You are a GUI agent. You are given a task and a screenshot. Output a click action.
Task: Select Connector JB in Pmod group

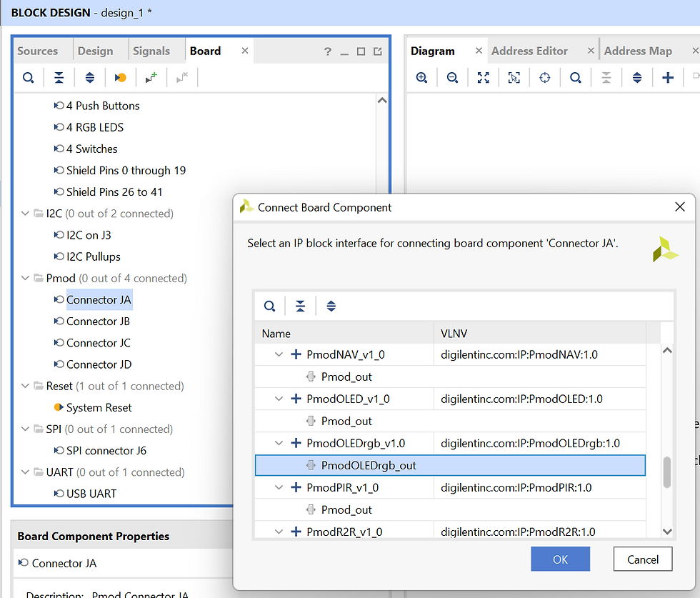pyautogui.click(x=99, y=322)
